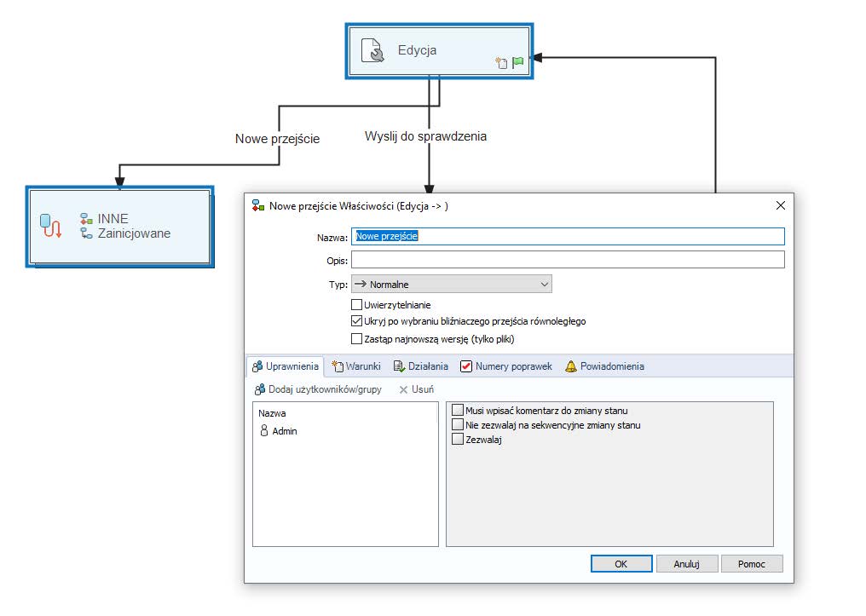Confirm the dialog with OK

621,563
